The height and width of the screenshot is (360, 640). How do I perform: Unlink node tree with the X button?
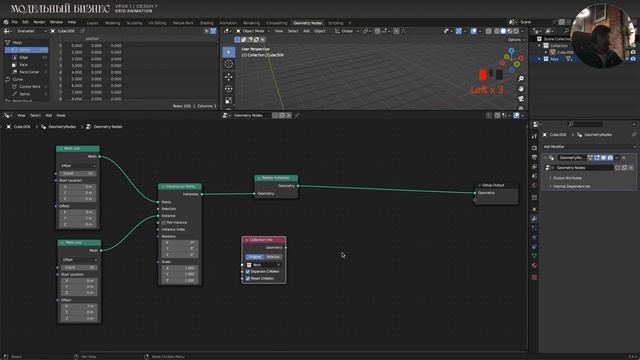pos(289,116)
